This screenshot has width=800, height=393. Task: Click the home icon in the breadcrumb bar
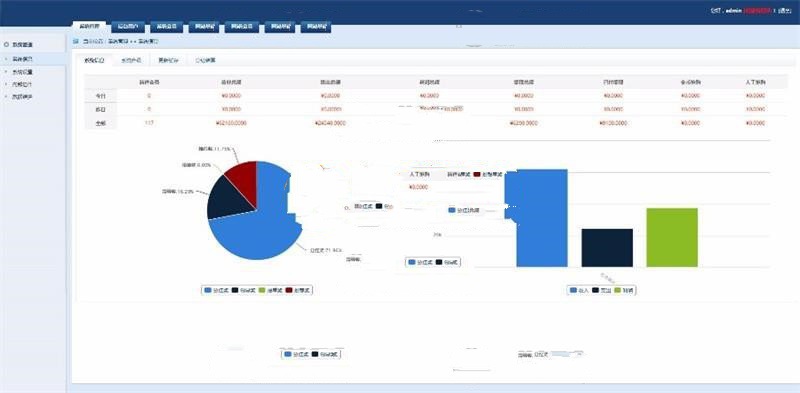click(x=76, y=41)
